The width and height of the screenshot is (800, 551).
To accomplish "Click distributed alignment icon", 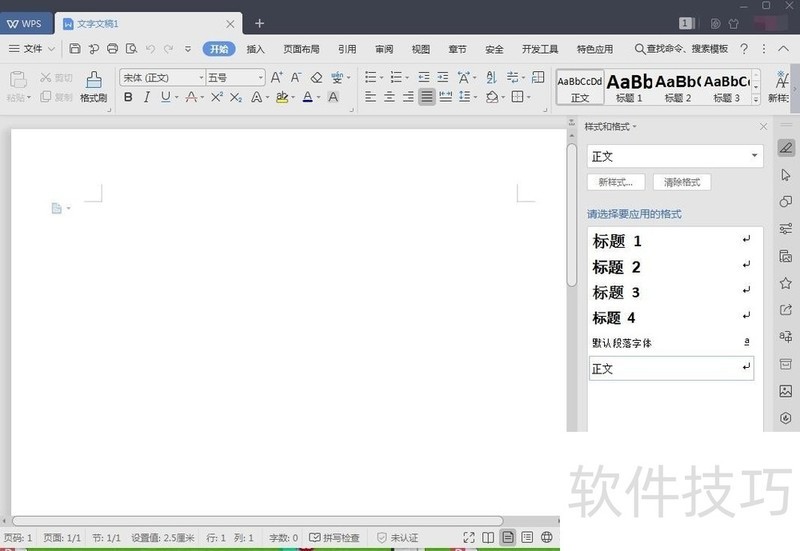I will pos(445,97).
